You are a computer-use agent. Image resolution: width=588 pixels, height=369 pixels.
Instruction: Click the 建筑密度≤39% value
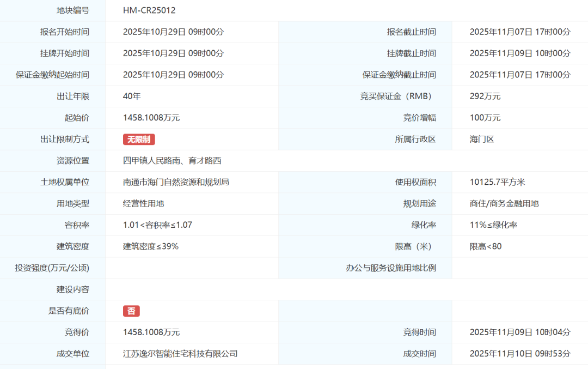click(x=151, y=246)
